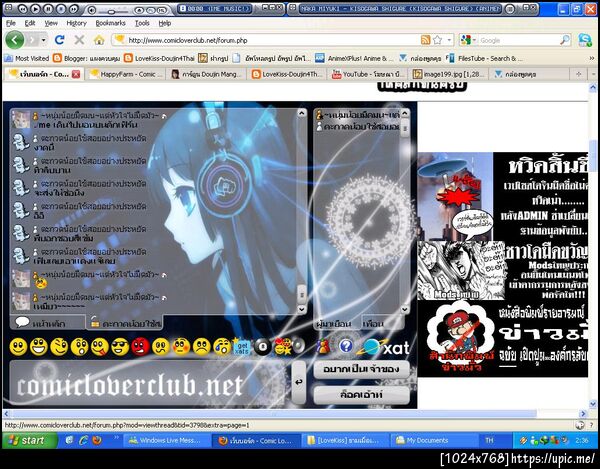This screenshot has height=469, width=600.
Task: Open the smiley collection star icon
Action: [x=284, y=346]
